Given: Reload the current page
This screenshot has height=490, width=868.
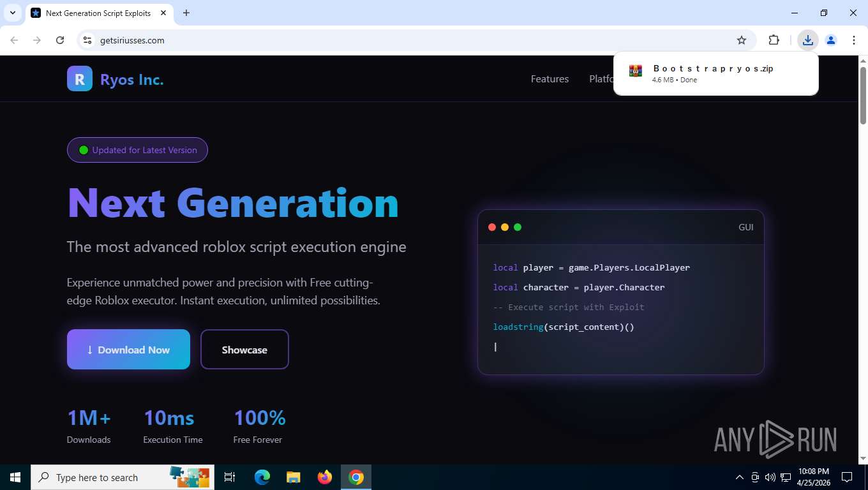Looking at the screenshot, I should [x=60, y=40].
